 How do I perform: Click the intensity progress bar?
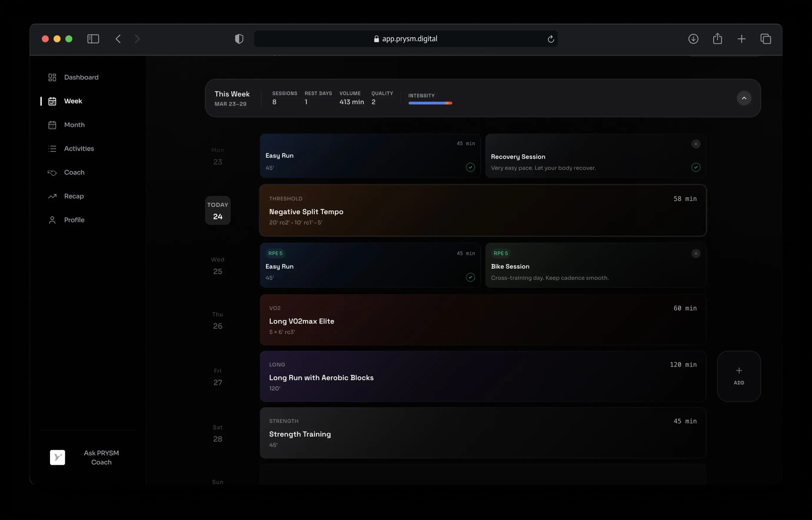(x=430, y=103)
